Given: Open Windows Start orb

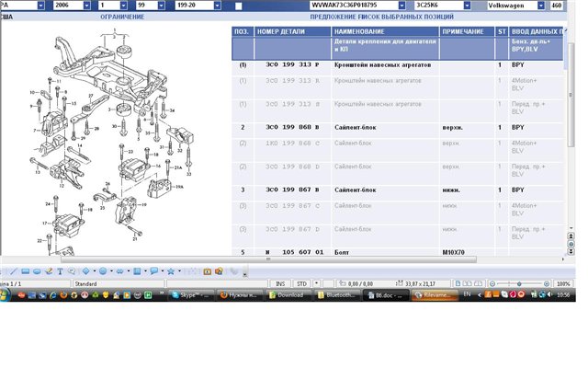Looking at the screenshot, I should pyautogui.click(x=5, y=295).
